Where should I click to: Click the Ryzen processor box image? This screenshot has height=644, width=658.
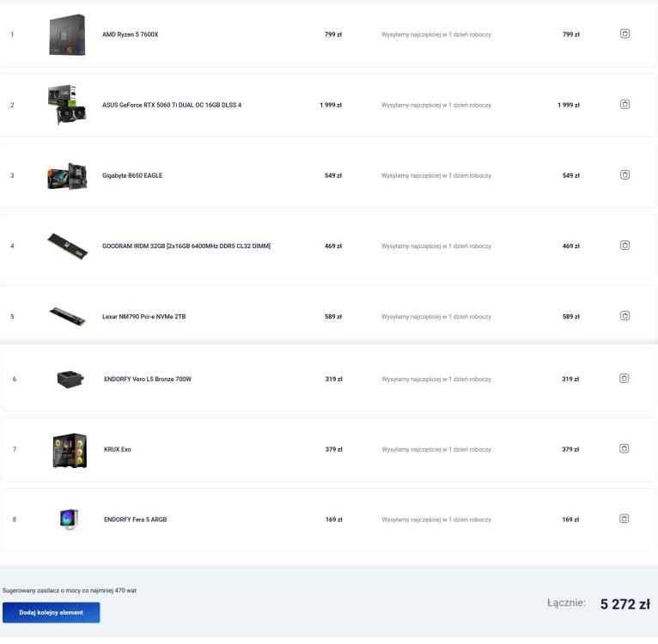(x=67, y=35)
